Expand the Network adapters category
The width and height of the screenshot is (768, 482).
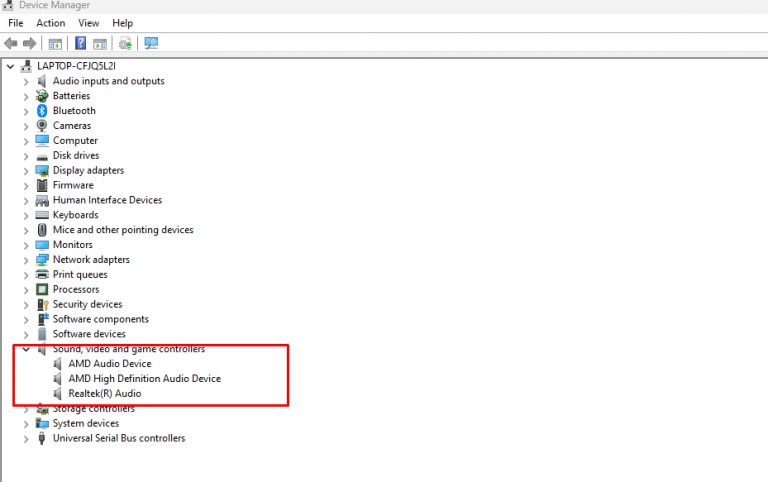(x=26, y=260)
